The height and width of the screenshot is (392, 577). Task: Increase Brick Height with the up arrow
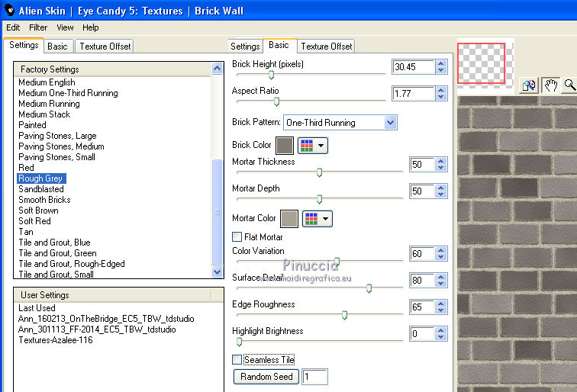pos(441,63)
